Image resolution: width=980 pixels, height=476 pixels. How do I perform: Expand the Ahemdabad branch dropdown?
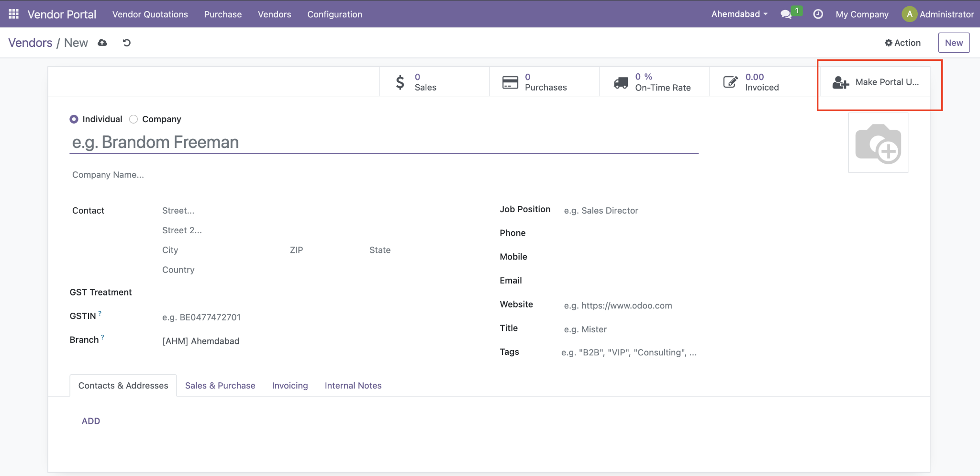739,14
